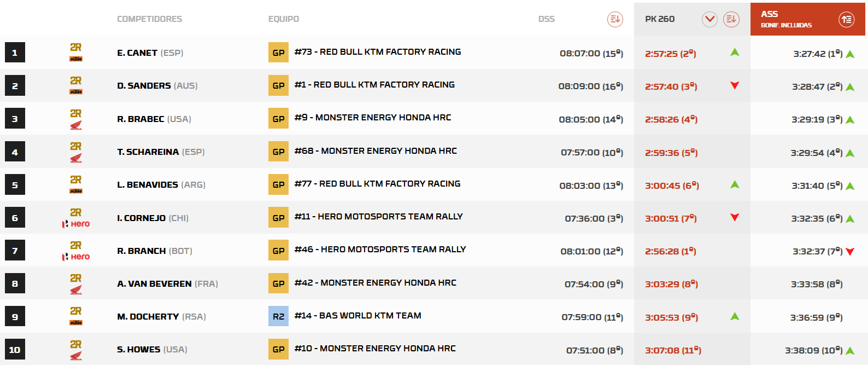Viewport: 868px width, 365px height.
Task: Click the GP class badge for #9
Action: click(278, 119)
